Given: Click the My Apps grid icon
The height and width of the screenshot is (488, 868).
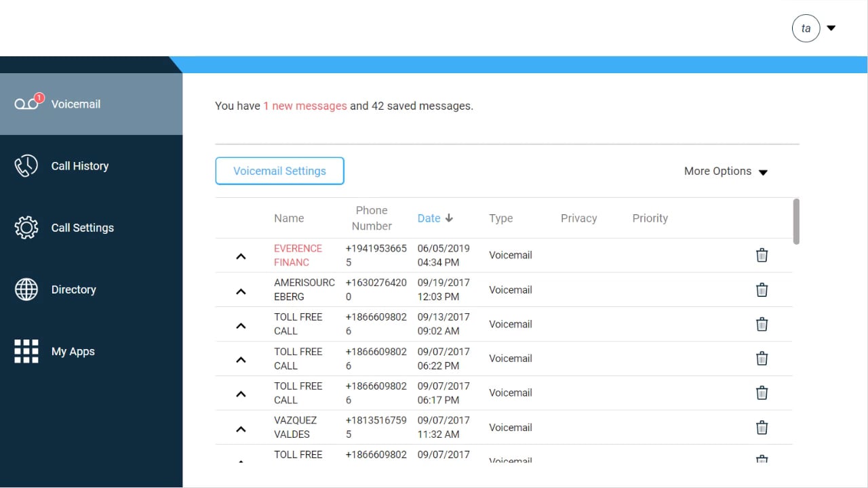Looking at the screenshot, I should 26,351.
